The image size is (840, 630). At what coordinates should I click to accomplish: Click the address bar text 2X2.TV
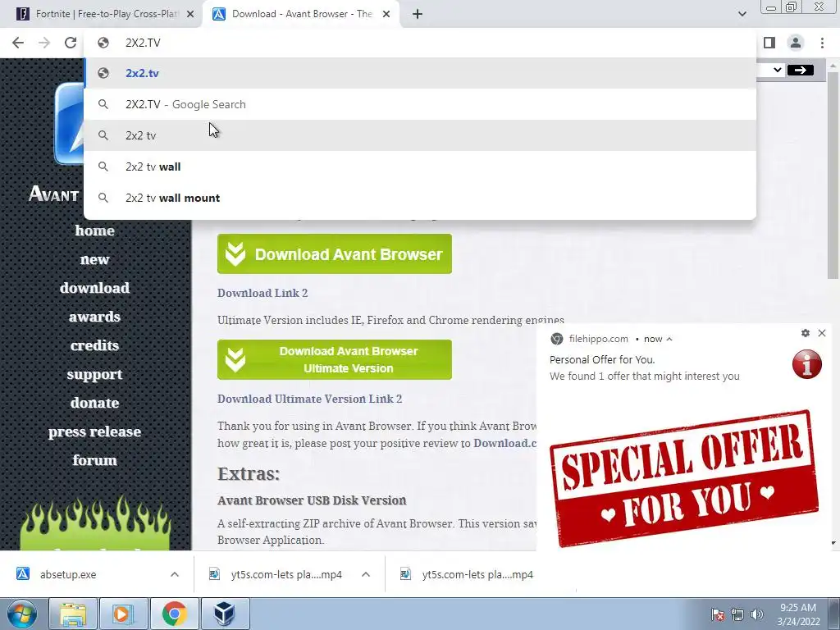click(x=143, y=43)
